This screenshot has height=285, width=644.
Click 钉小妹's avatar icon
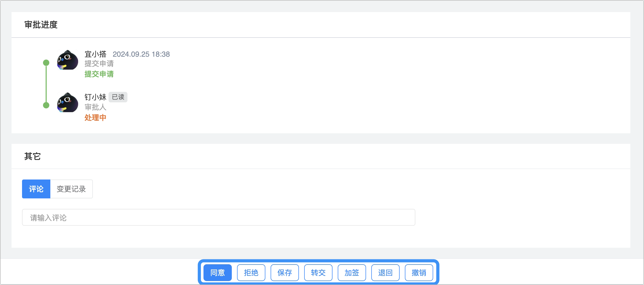pos(68,102)
